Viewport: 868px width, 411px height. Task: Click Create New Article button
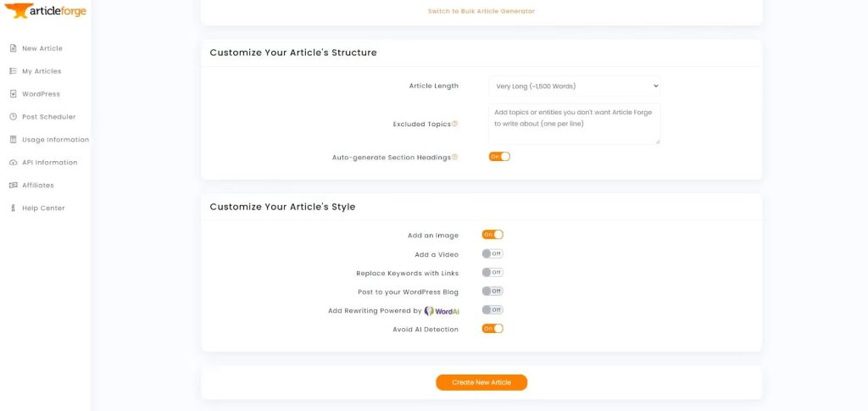(481, 382)
